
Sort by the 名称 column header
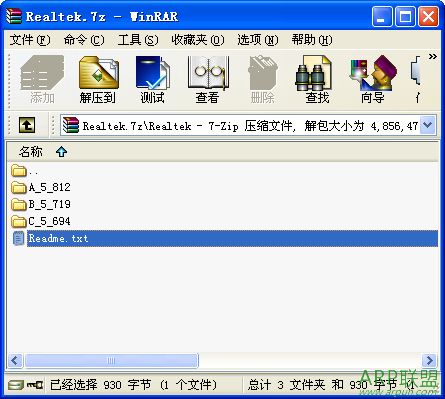pyautogui.click(x=31, y=152)
